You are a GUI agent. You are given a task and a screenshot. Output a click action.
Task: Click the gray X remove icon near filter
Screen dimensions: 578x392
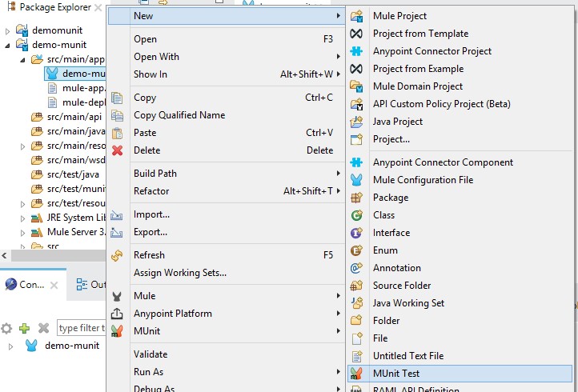[43, 328]
